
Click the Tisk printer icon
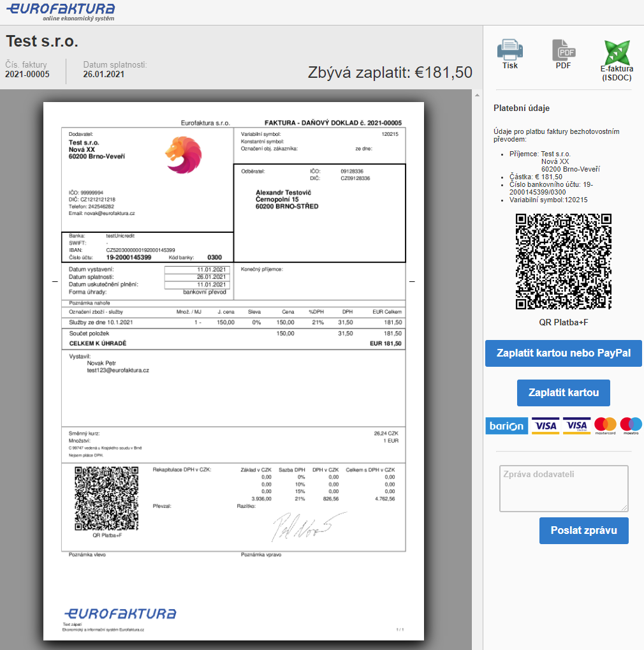click(x=509, y=50)
